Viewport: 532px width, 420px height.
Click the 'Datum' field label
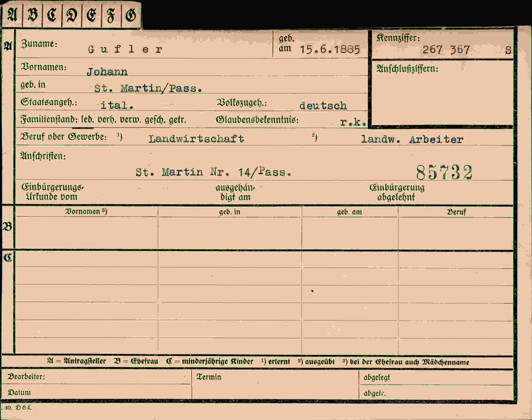pyautogui.click(x=19, y=393)
